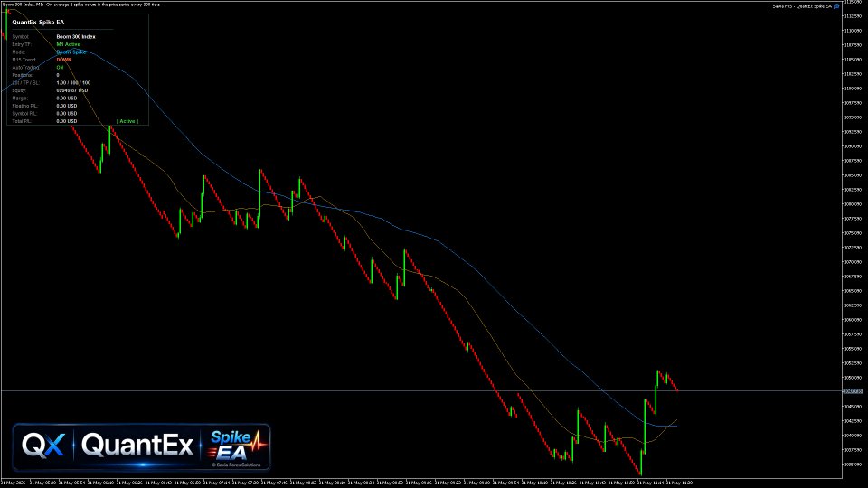
Task: Click the Equity amount in USD
Action: pos(72,90)
